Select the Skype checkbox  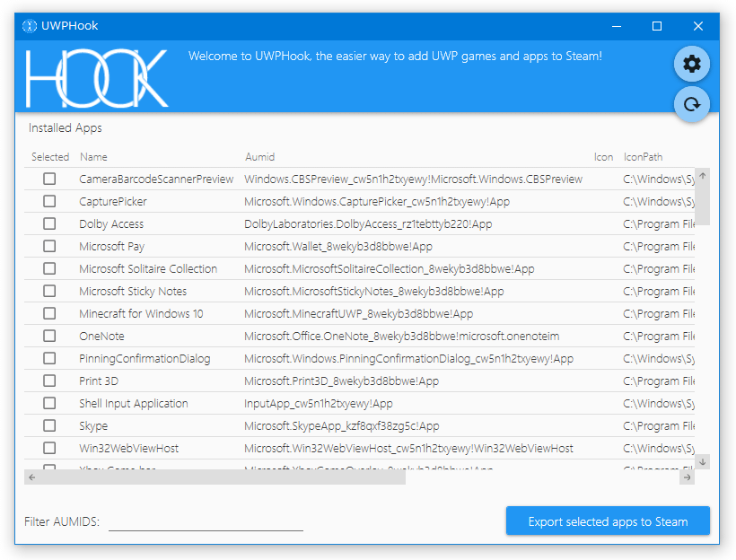click(49, 425)
